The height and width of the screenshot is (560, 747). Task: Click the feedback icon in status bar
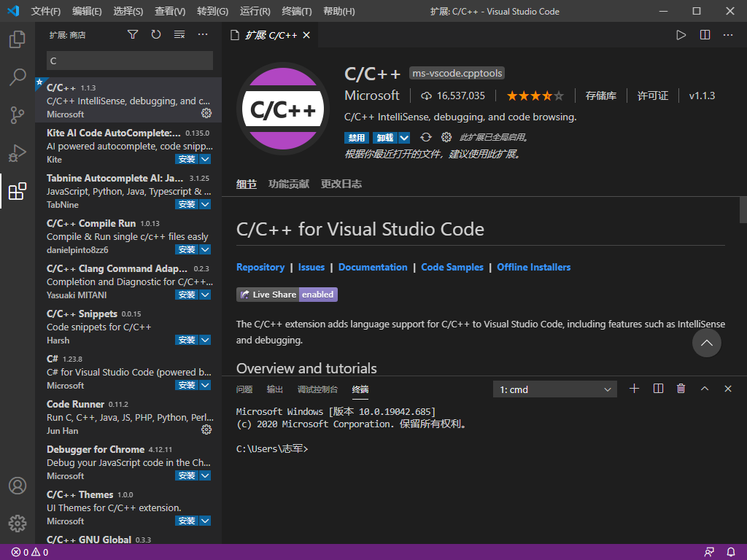pos(709,553)
